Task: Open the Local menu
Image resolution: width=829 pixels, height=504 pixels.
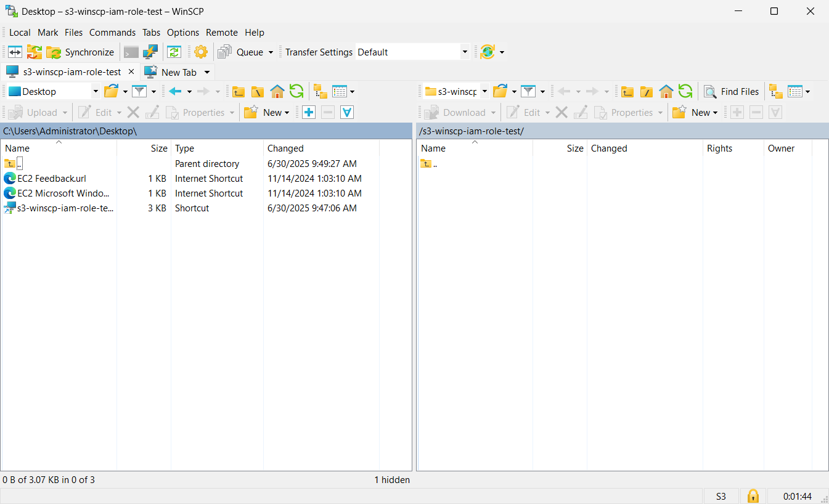Action: point(20,33)
